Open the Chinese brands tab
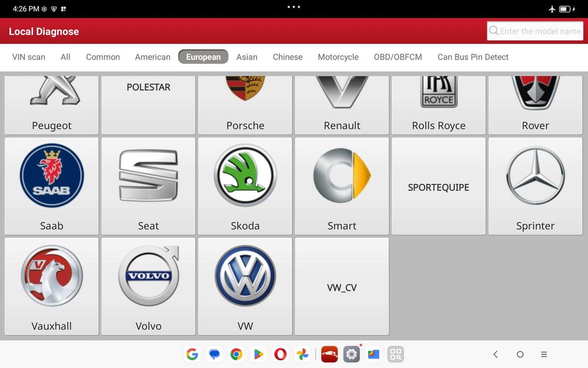Viewport: 588px width, 368px height. (x=288, y=57)
